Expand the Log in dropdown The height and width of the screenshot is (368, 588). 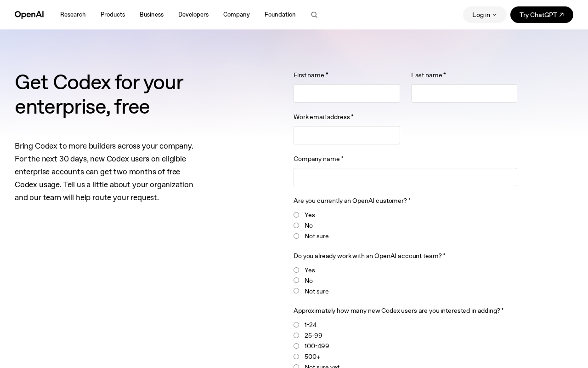pos(485,15)
